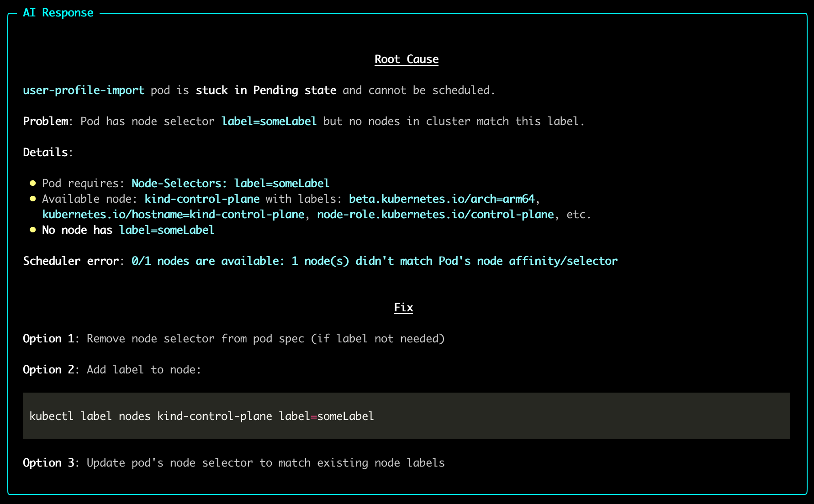Click the "Node-Selectors: label=someLabel" requirement text

230,184
